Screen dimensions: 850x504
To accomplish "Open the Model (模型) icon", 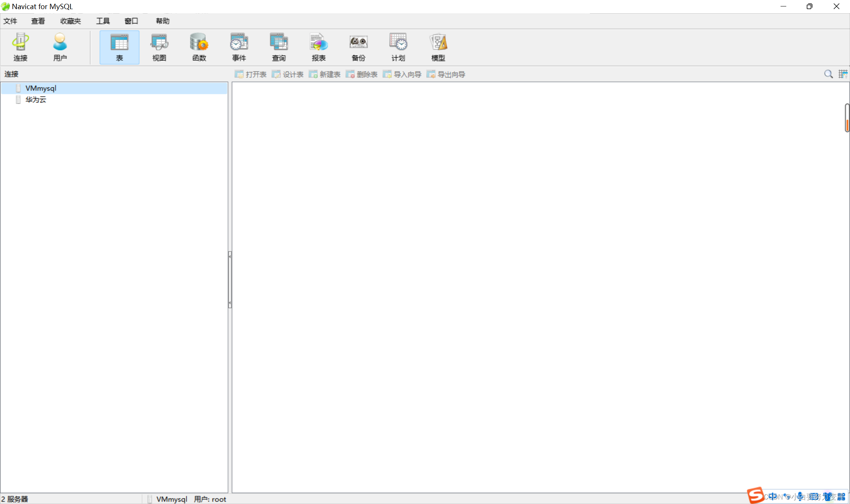I will coord(438,47).
